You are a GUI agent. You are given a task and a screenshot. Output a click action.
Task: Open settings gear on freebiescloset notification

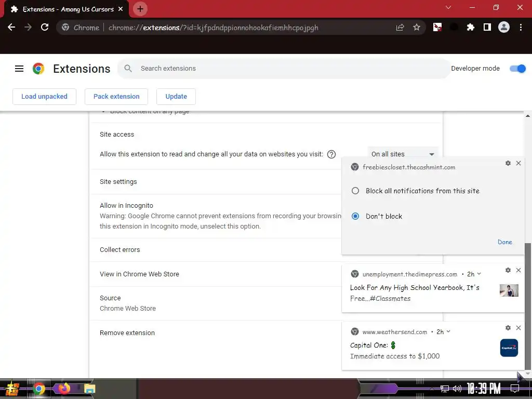tap(508, 163)
